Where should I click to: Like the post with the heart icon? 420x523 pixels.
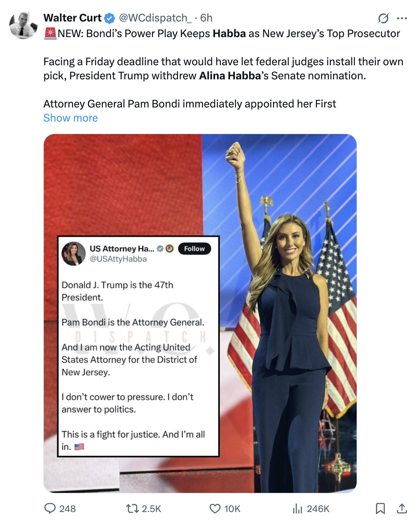coord(215,509)
